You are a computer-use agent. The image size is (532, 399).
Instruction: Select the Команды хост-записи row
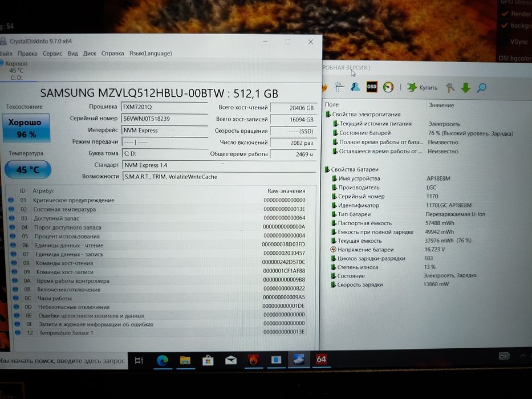coord(158,272)
